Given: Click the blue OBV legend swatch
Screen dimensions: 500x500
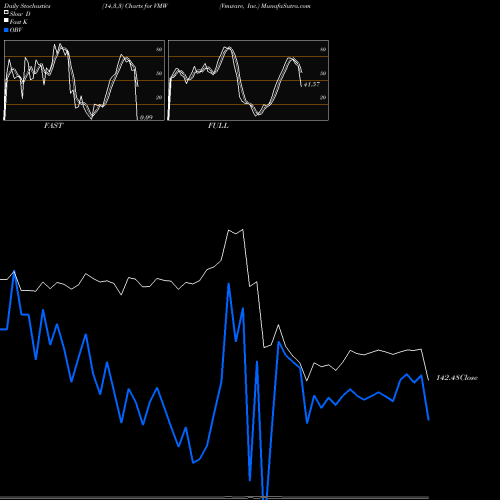Looking at the screenshot, I should [x=6, y=30].
